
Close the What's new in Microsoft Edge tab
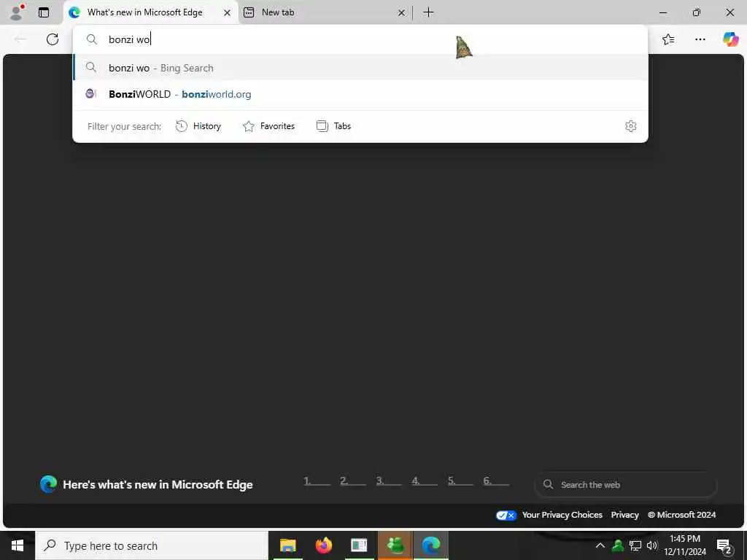(x=228, y=13)
